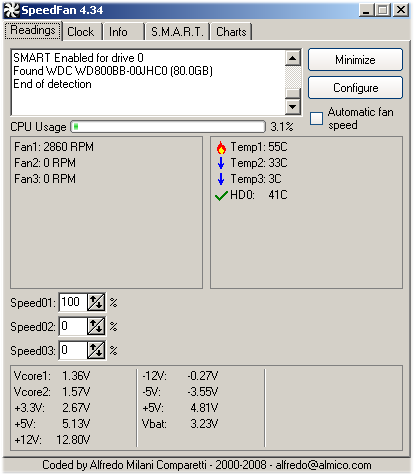Click the SpeedFan fan icon in title bar

pos(12,10)
